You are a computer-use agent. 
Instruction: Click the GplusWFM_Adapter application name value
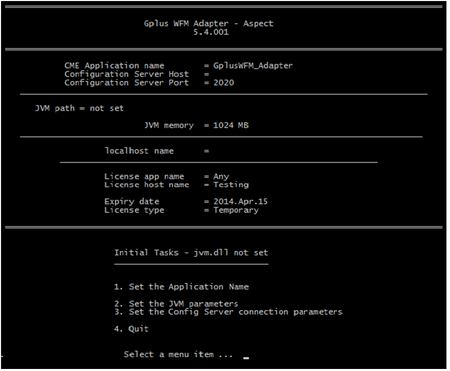coord(253,66)
